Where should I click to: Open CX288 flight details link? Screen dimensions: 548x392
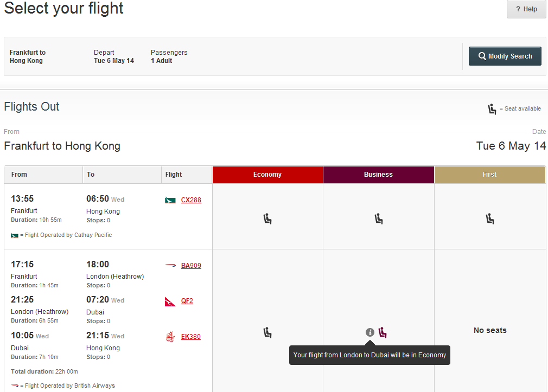click(x=191, y=200)
